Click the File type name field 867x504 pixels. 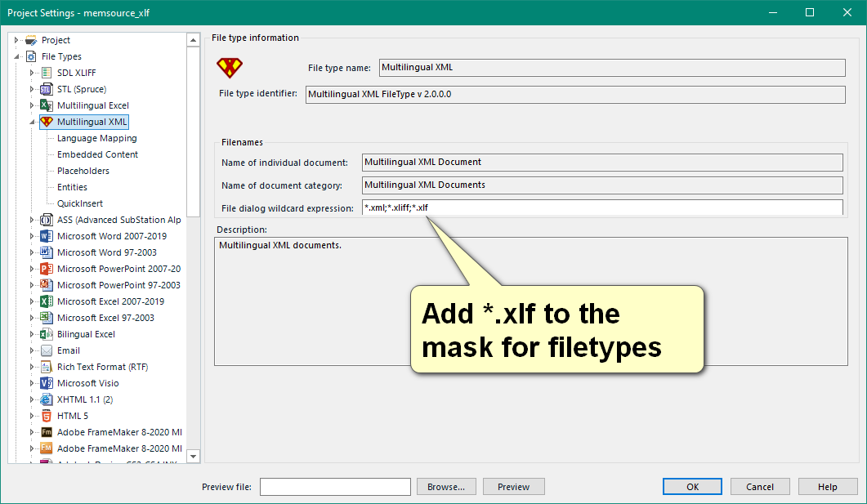click(612, 68)
